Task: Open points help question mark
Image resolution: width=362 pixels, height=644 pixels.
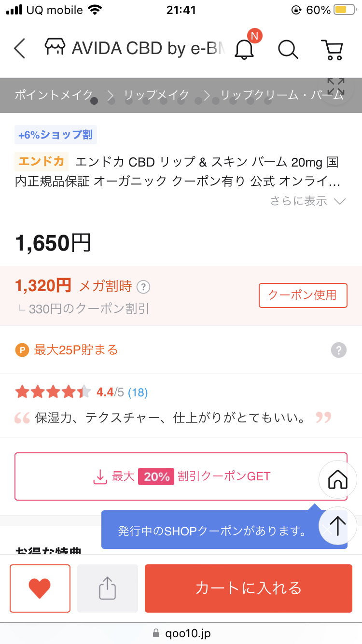Action: tap(339, 350)
